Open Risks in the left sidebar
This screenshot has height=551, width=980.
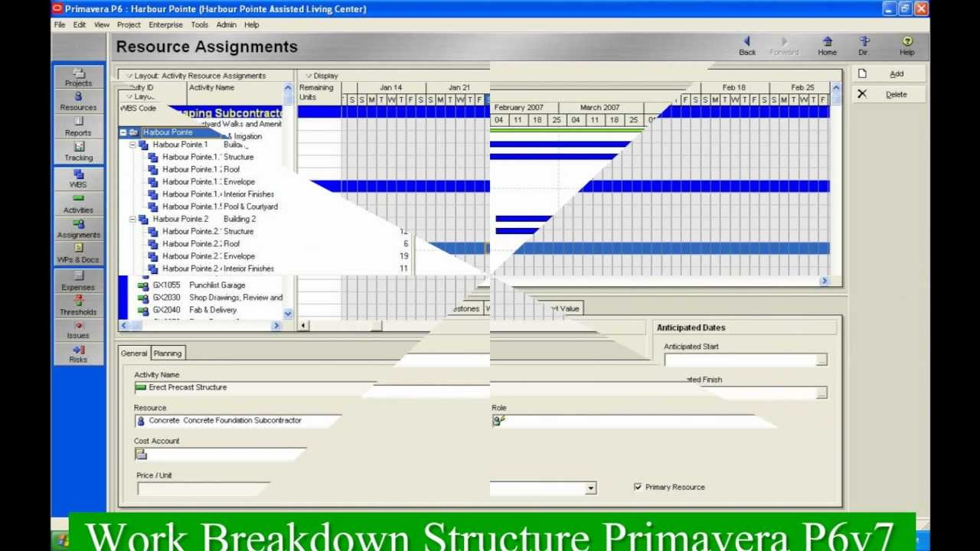pos(78,354)
